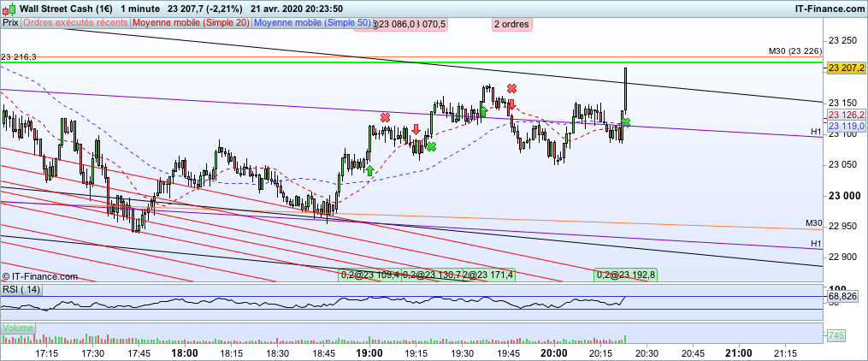
Task: Click the green X marker near 19:20
Action: point(431,147)
